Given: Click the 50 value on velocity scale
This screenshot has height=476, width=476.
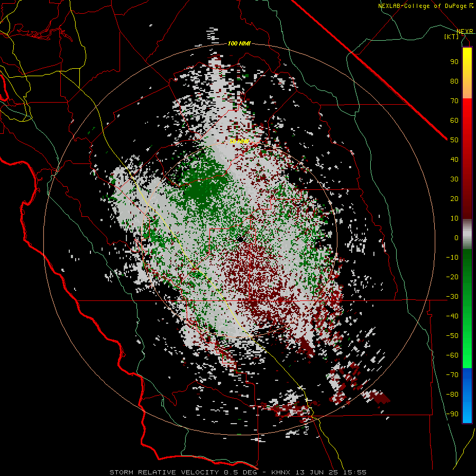Looking at the screenshot, I should pyautogui.click(x=454, y=140).
